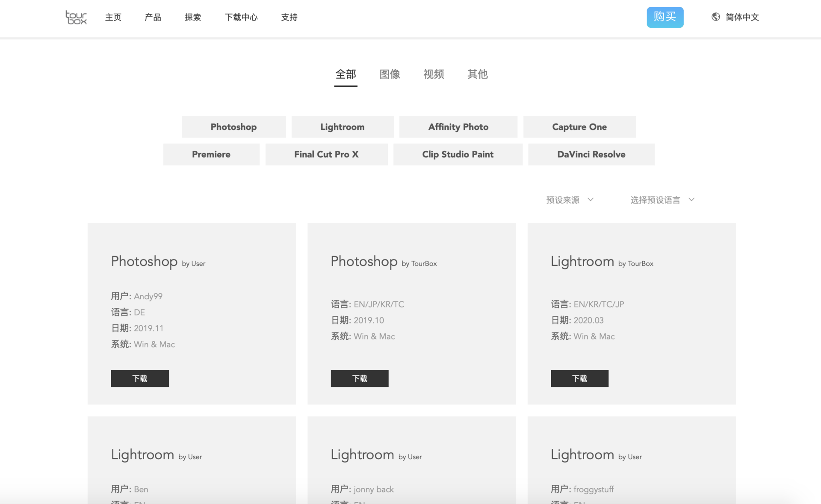
Task: Open the 探索 menu
Action: pyautogui.click(x=193, y=17)
